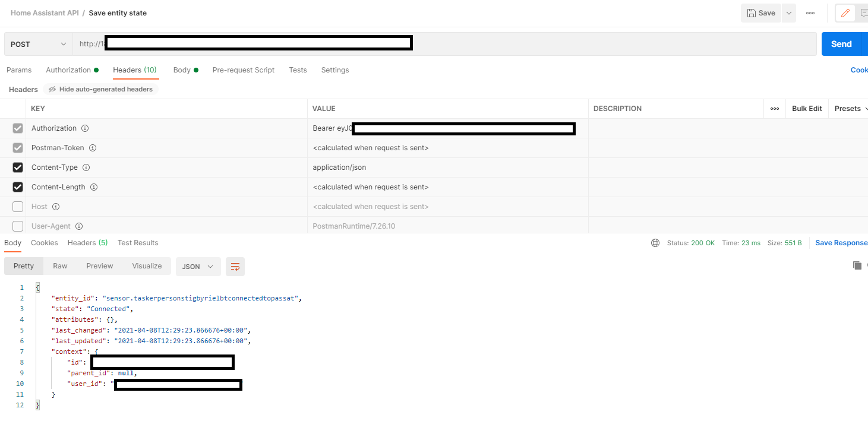Open the Save options dropdown arrow
The height and width of the screenshot is (421, 868).
click(789, 13)
